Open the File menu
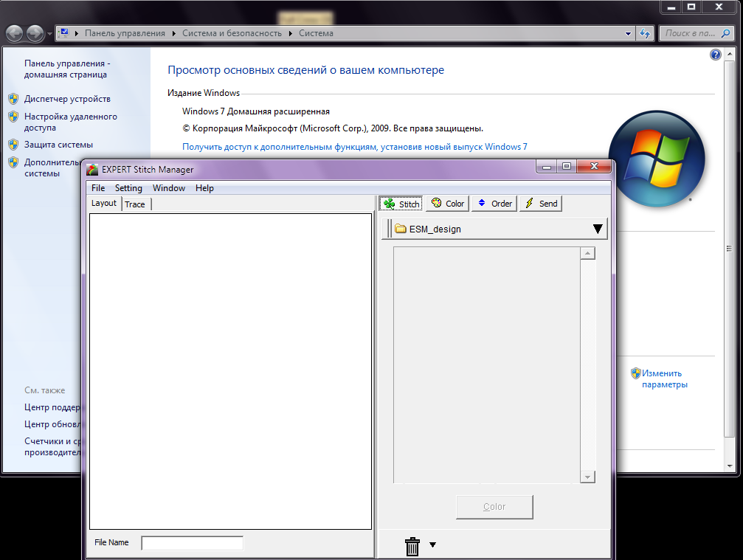The image size is (743, 560). tap(98, 188)
